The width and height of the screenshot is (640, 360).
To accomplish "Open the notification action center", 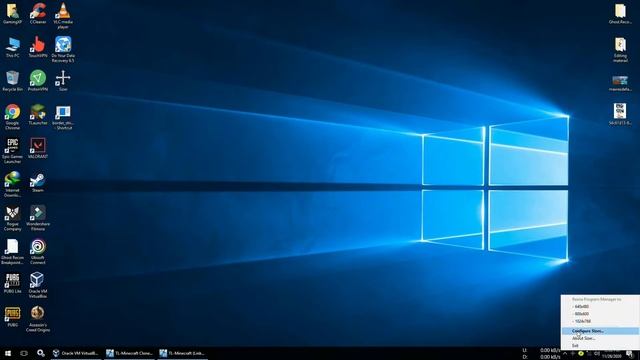I will pyautogui.click(x=630, y=353).
